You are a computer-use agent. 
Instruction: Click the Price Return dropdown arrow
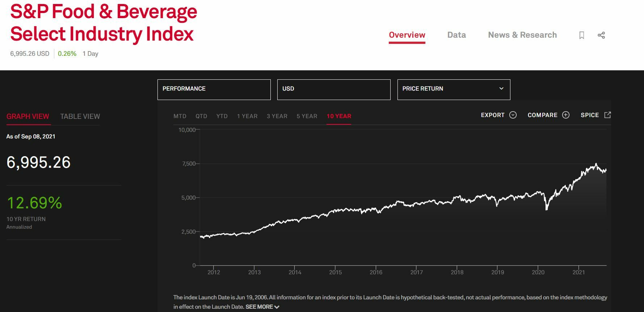(501, 88)
